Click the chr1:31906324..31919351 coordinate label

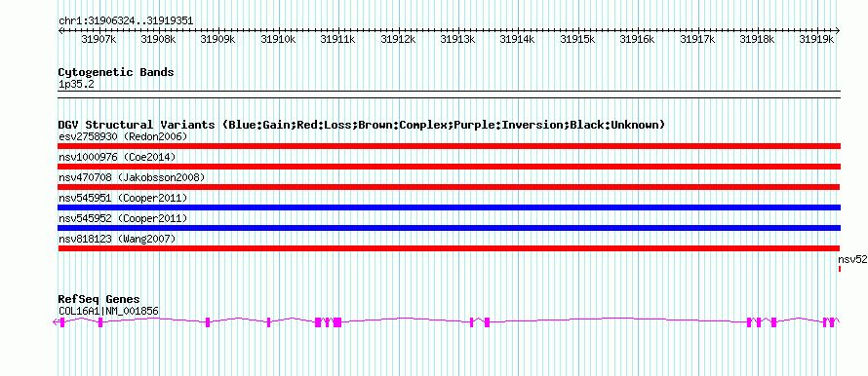[126, 21]
